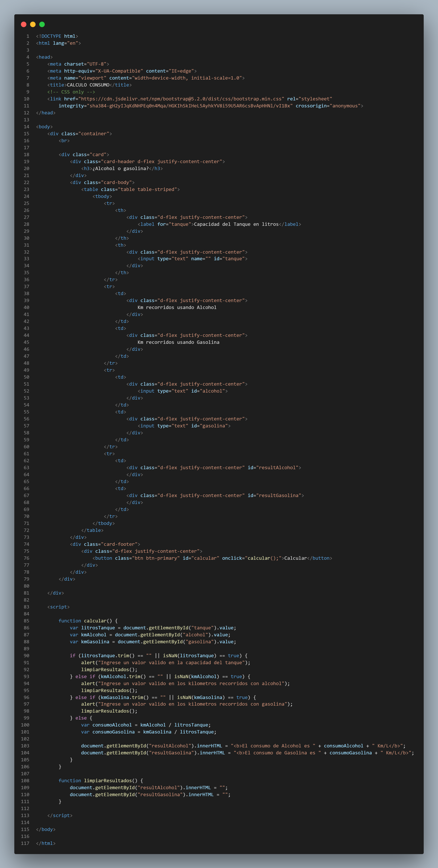Click the opening head tag

coord(44,57)
